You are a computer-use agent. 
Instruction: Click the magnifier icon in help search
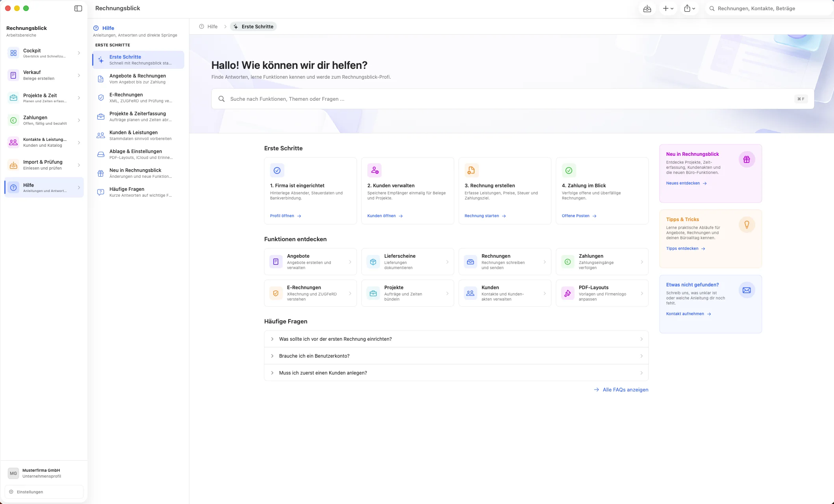point(222,99)
